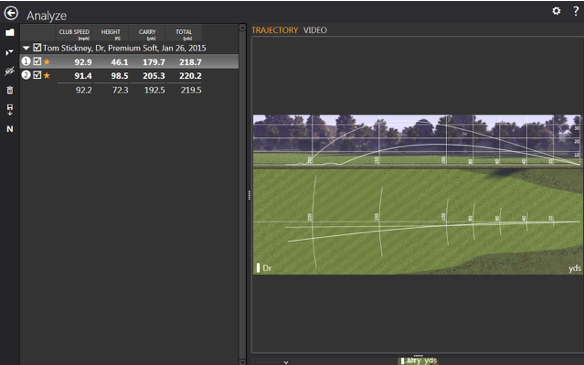
Task: Switch to the VIDEO tab
Action: (315, 30)
